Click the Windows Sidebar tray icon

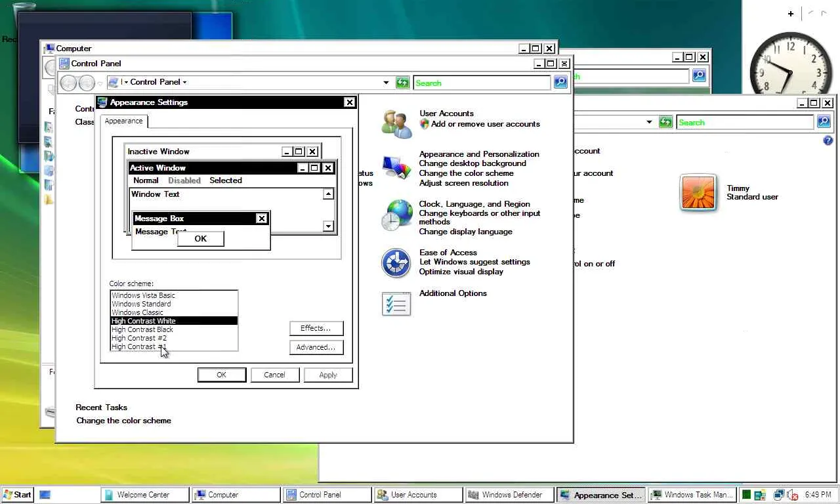[x=760, y=495]
